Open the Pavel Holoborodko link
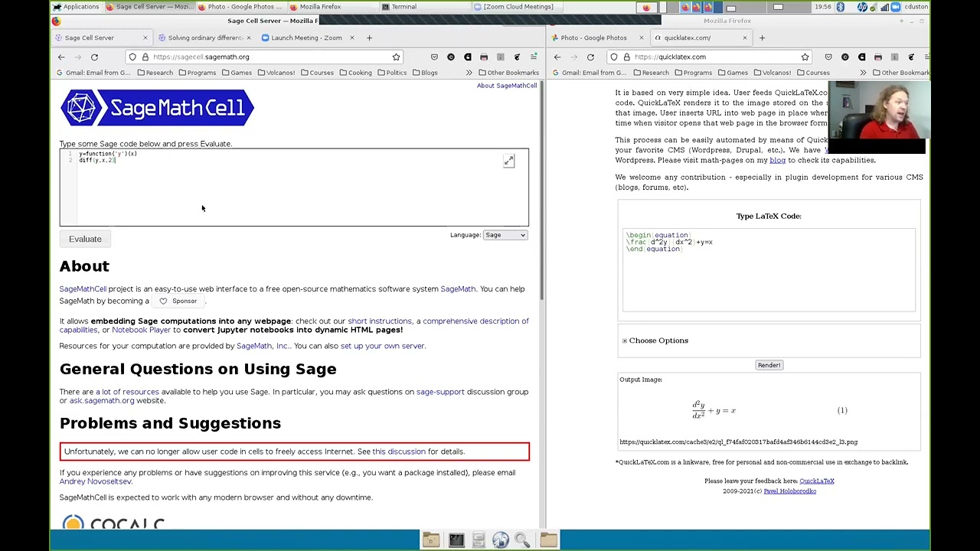Screen dimensions: 980x551 pos(789,491)
